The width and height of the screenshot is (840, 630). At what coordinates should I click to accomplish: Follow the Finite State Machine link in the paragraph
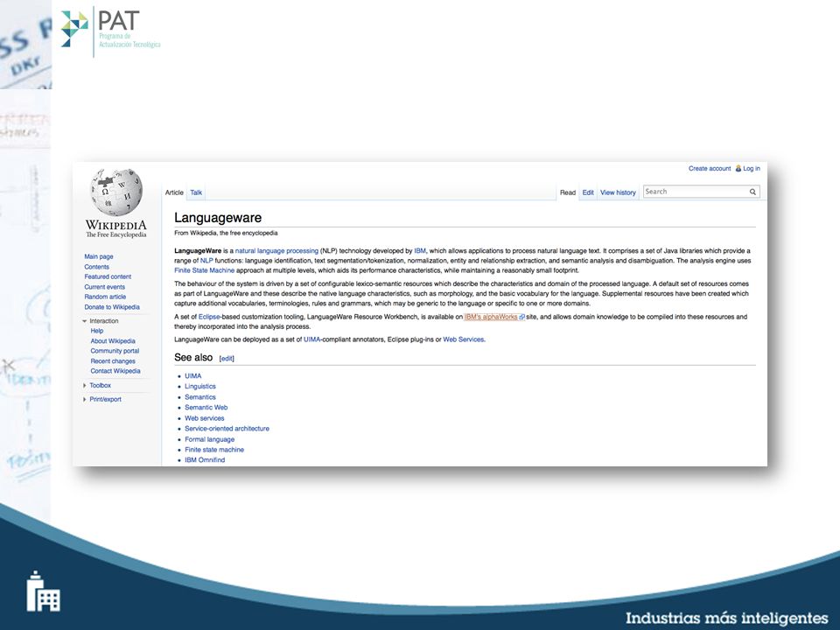[x=204, y=270]
